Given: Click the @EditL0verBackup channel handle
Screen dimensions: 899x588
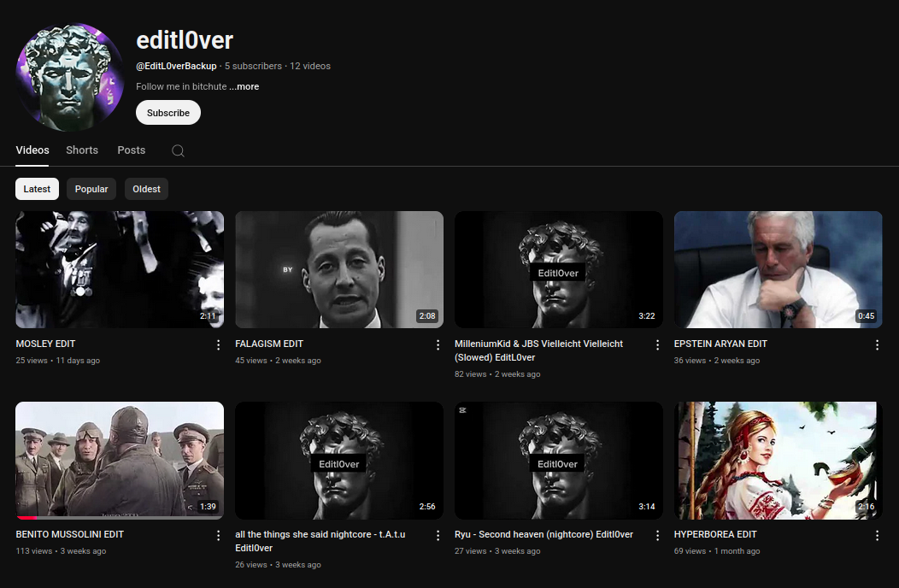Looking at the screenshot, I should (x=176, y=66).
